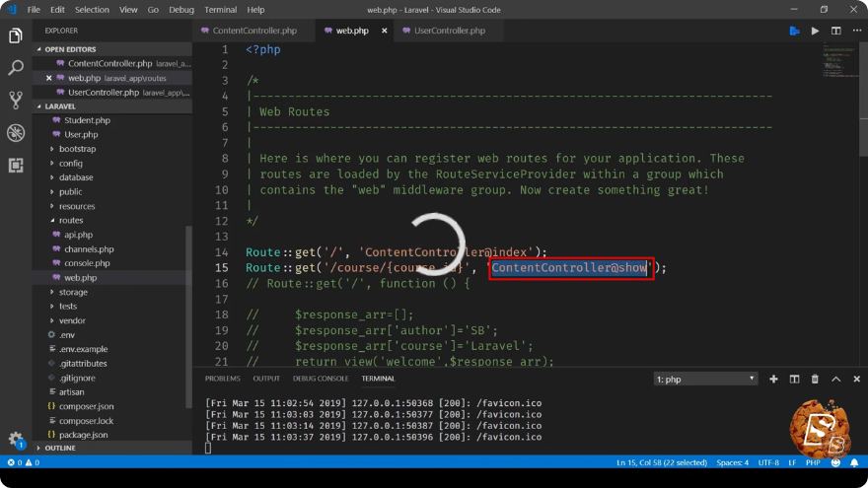This screenshot has width=868, height=488.
Task: Open the Extensions view icon
Action: [16, 165]
